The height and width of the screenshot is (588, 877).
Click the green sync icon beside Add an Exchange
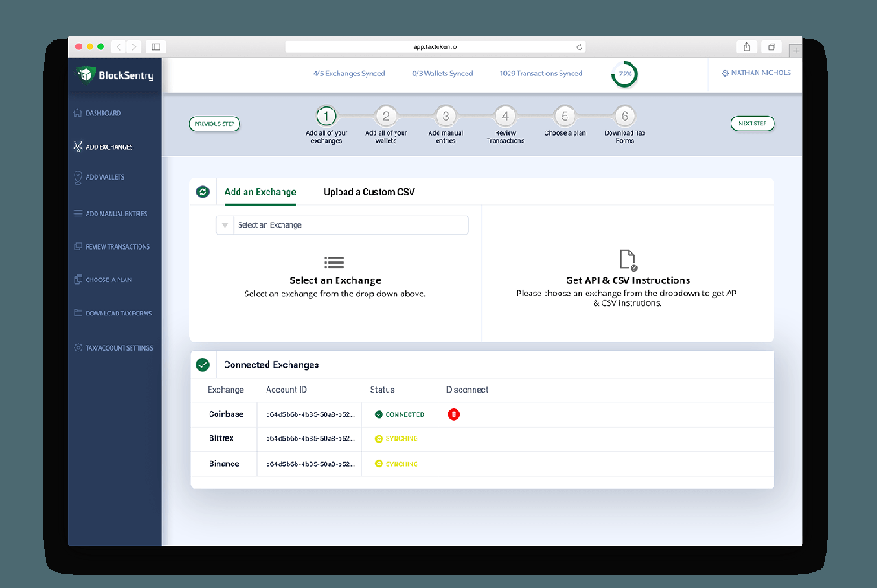click(203, 192)
